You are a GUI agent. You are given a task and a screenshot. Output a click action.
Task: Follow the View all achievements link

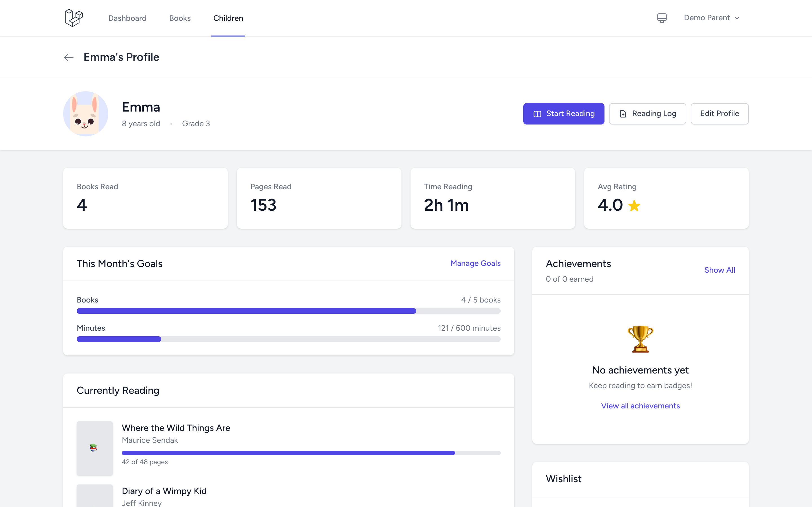click(640, 406)
